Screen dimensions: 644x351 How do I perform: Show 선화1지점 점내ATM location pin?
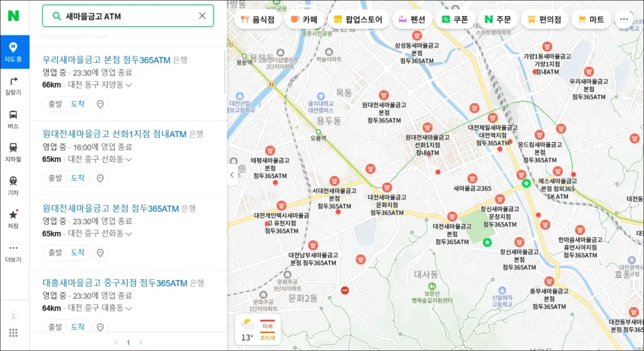point(100,179)
